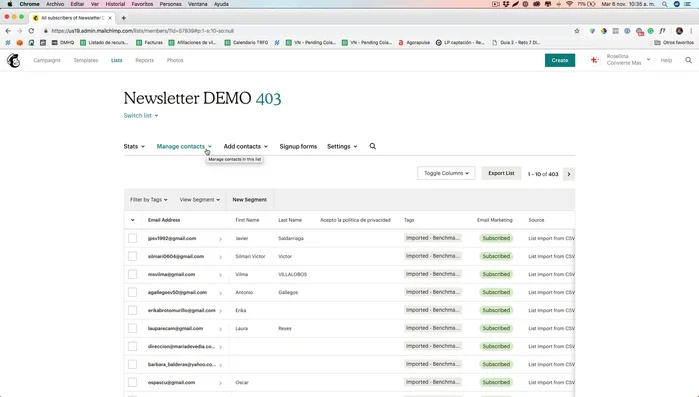Click the Subscribed badge for Antonio Gallegos
699x397 pixels.
tap(496, 292)
